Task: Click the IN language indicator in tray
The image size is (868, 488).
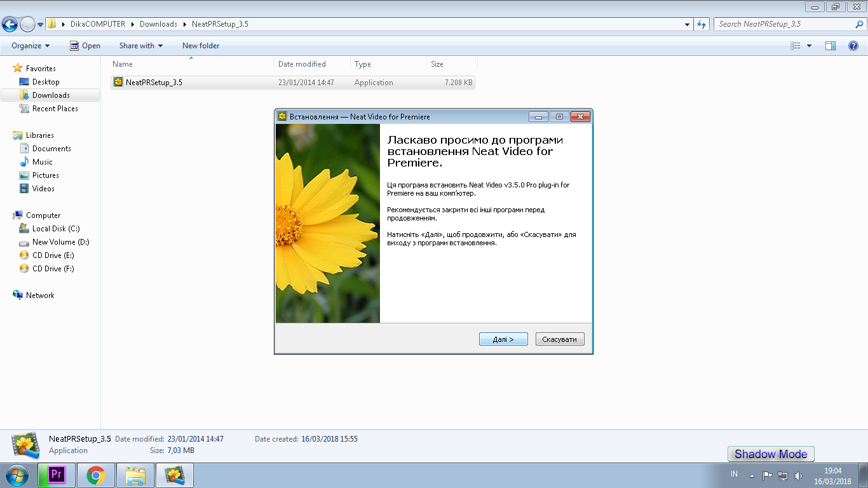Action: point(734,474)
